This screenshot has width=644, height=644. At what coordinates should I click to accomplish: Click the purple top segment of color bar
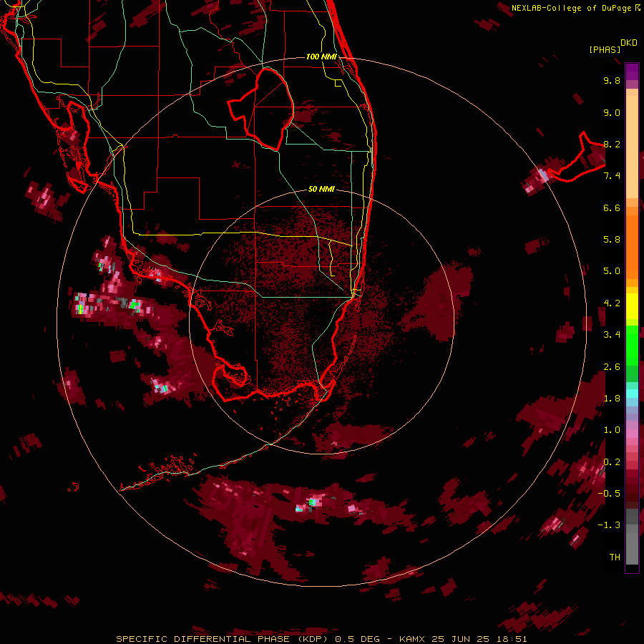point(632,72)
